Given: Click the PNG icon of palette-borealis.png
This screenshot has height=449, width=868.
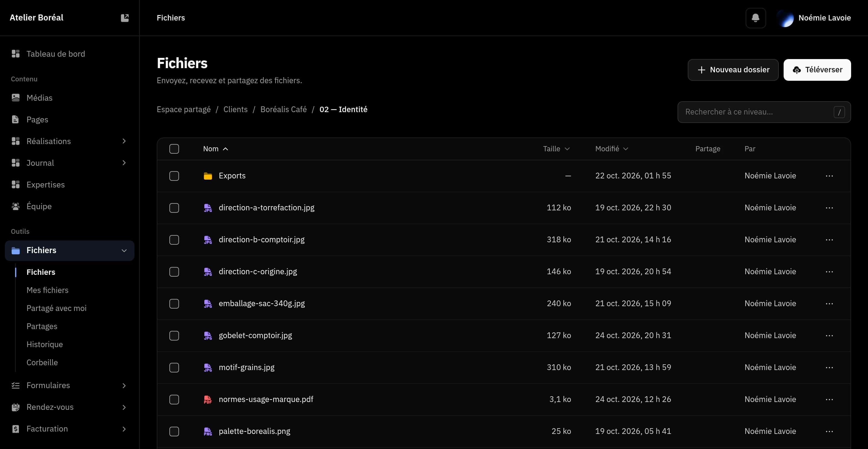Looking at the screenshot, I should (x=208, y=432).
